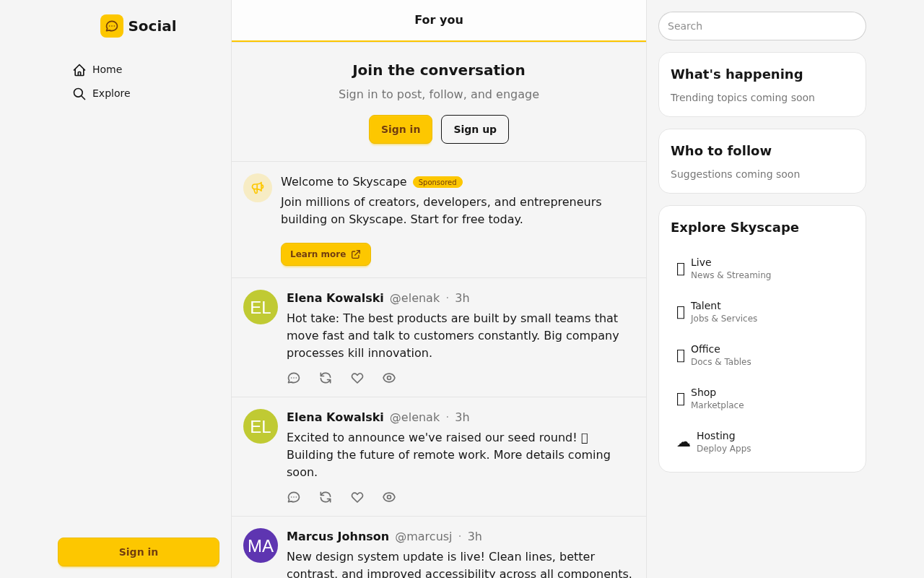Reply to Elena's seed round post
Screen dimensions: 924x578
click(294, 497)
